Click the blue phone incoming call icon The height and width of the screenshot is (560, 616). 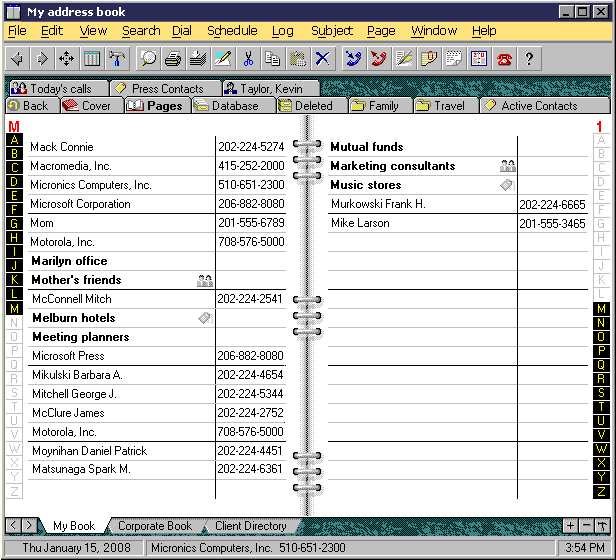tap(354, 59)
